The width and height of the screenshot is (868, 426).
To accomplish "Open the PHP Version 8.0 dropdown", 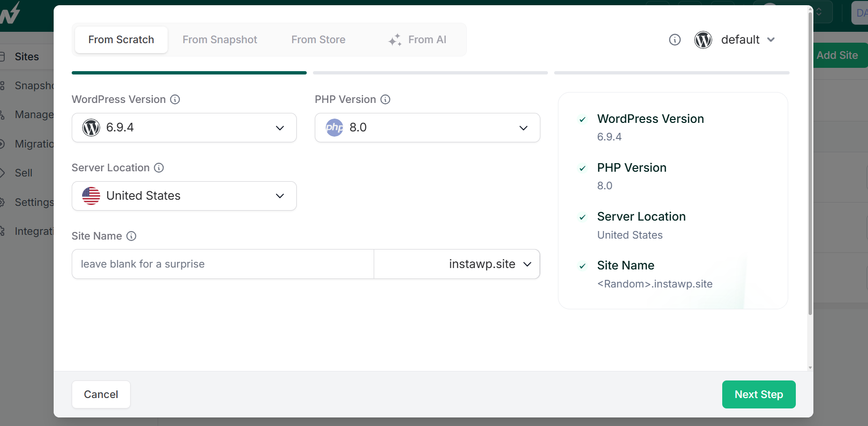I will click(x=427, y=128).
